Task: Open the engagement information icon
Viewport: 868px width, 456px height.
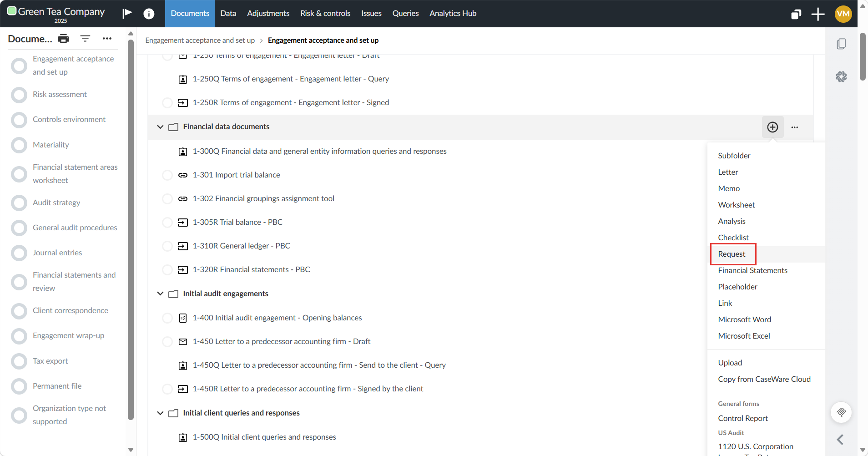Action: [149, 14]
